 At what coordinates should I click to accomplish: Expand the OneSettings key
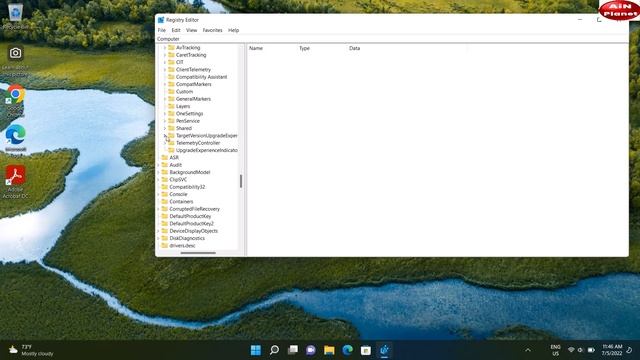pos(165,113)
